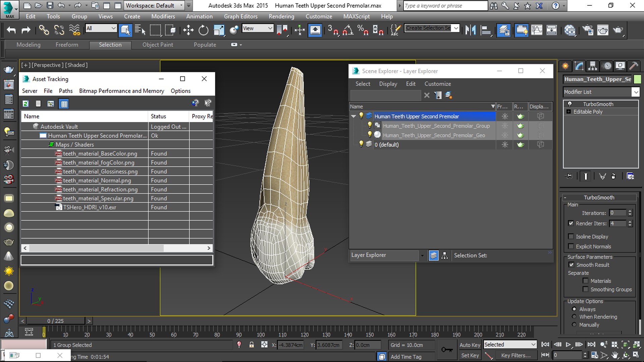Refresh the Asset Tracking list
Image resolution: width=644 pixels, height=362 pixels.
coord(25,104)
